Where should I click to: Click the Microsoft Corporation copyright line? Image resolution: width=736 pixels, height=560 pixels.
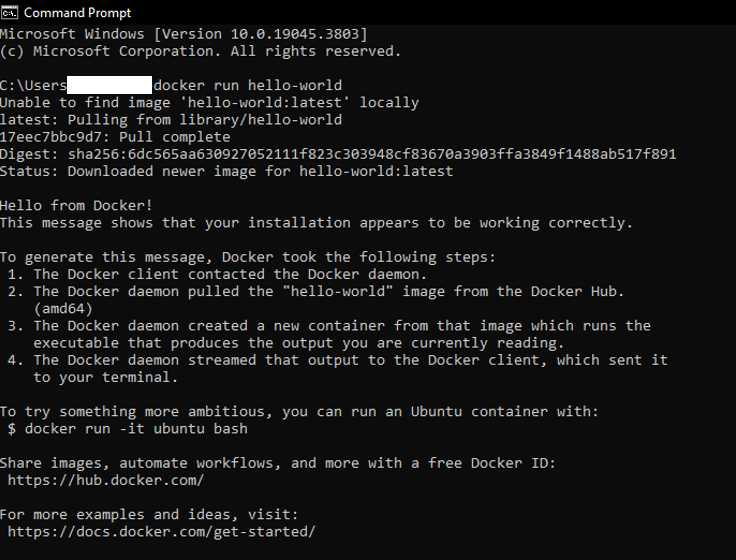pyautogui.click(x=200, y=51)
